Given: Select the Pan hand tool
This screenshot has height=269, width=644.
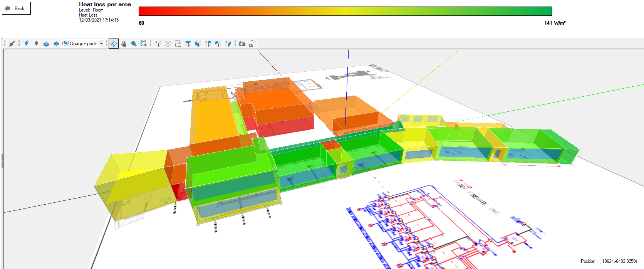Looking at the screenshot, I should (x=124, y=44).
